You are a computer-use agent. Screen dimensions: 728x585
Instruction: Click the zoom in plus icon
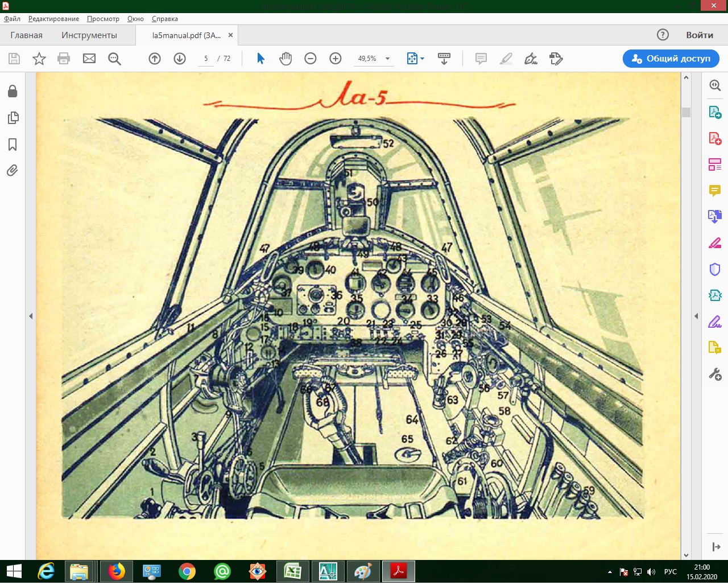(336, 59)
